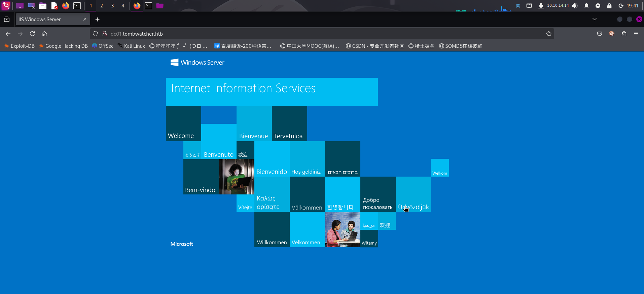Screen dimensions: 644x294
Task: Go back one page
Action: click(8, 34)
